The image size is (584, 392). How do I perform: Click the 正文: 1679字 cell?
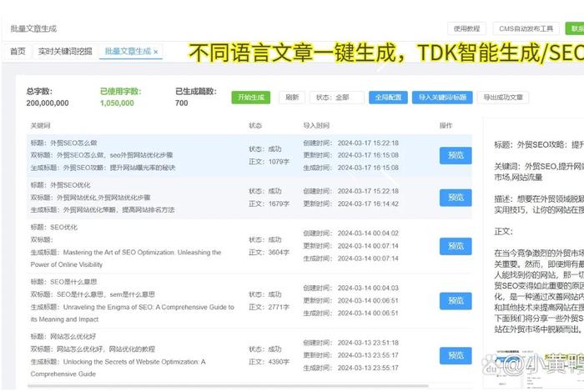click(x=269, y=204)
